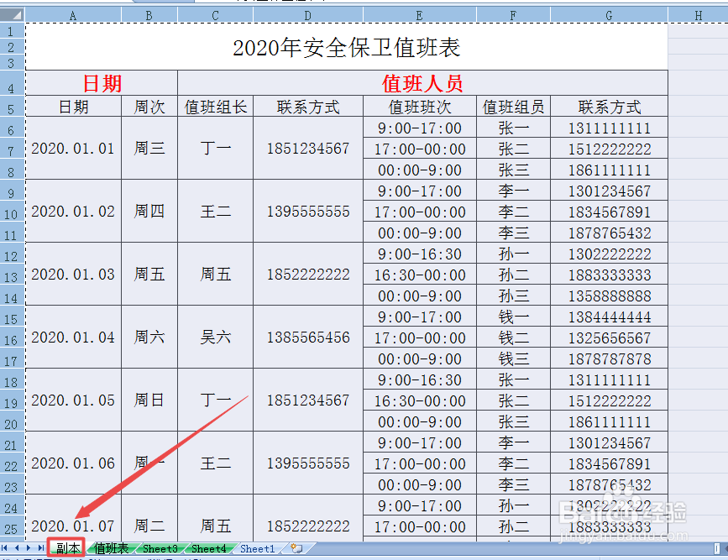Viewport: 728px width, 560px height.
Task: Select row 1 header
Action: [10, 29]
